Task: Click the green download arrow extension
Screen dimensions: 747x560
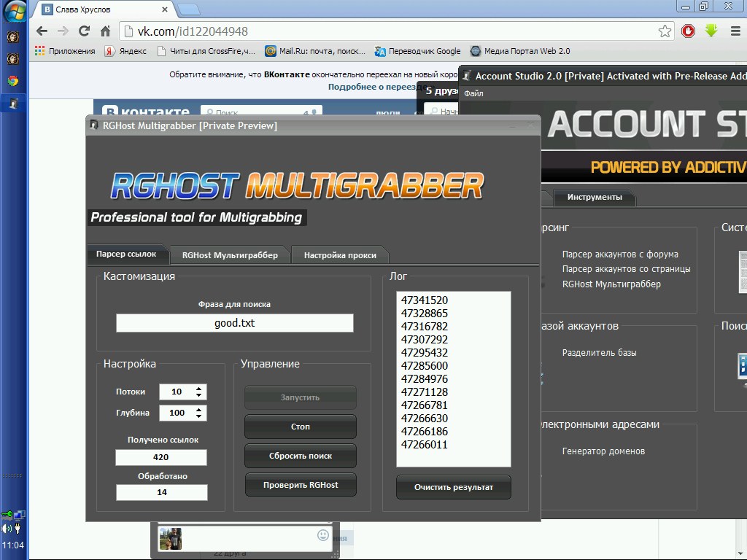Action: (x=711, y=31)
